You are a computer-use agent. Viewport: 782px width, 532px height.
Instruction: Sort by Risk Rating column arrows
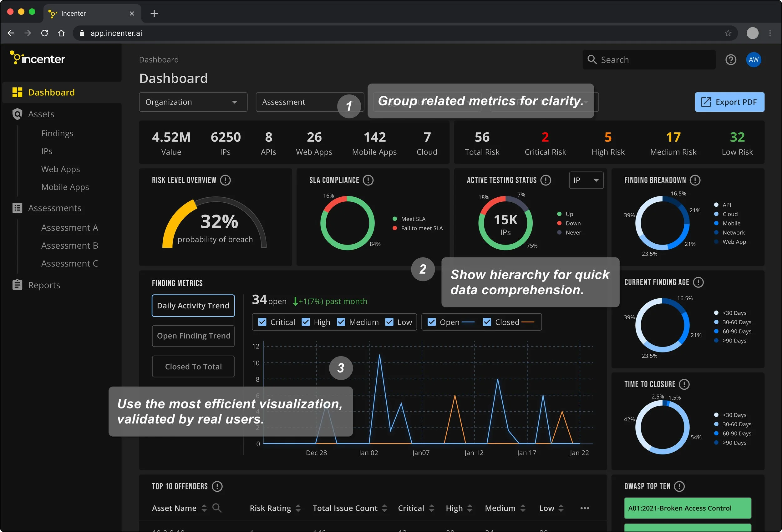[x=298, y=508]
